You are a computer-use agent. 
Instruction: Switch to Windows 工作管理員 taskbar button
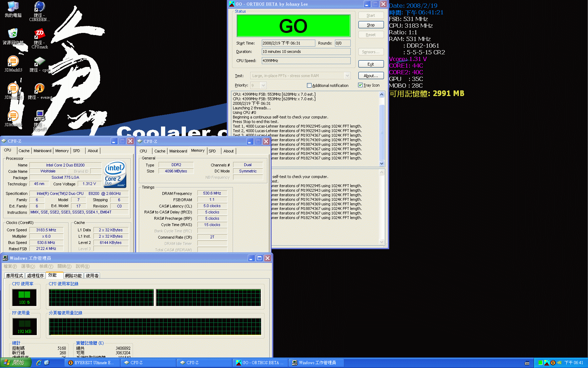[x=316, y=363]
